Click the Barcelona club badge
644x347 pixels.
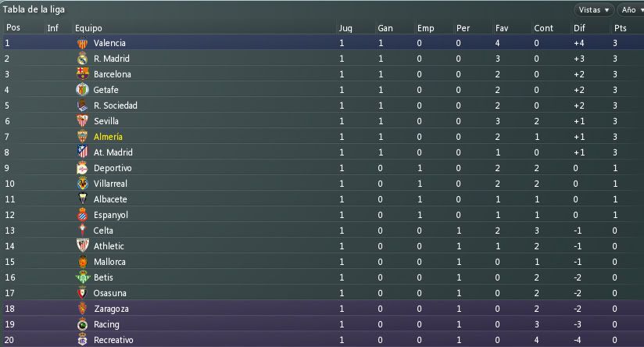click(x=83, y=74)
